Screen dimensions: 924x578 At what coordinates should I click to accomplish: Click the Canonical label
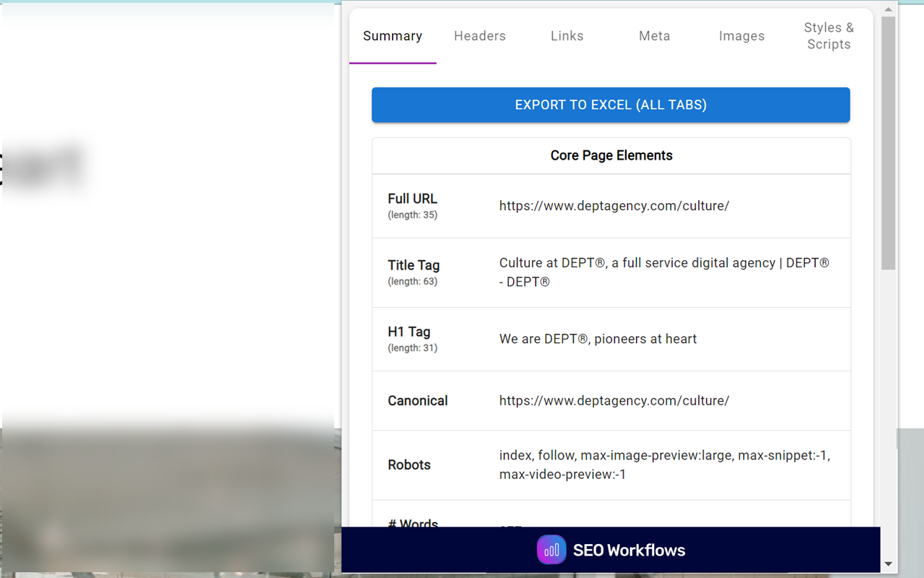(x=417, y=401)
